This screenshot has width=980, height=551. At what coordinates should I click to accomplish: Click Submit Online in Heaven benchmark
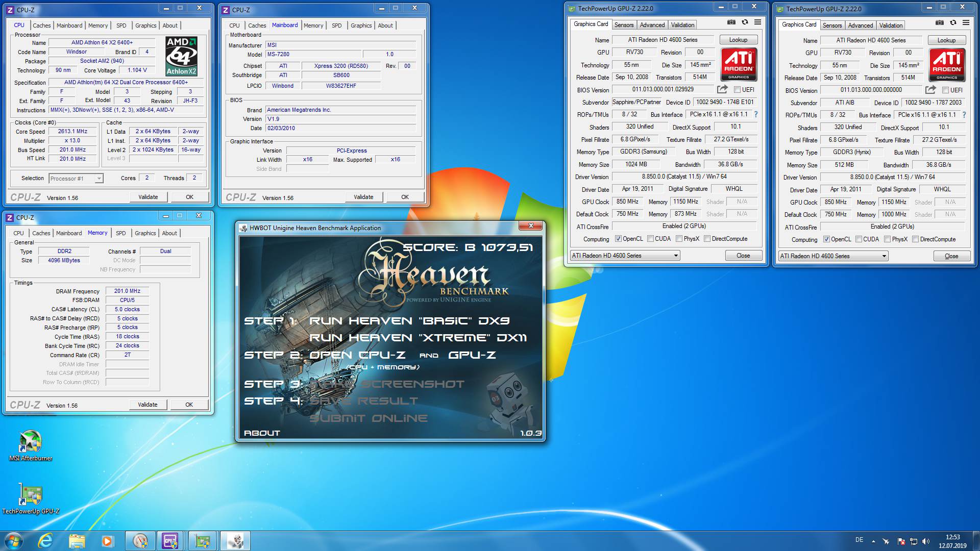[x=369, y=418]
